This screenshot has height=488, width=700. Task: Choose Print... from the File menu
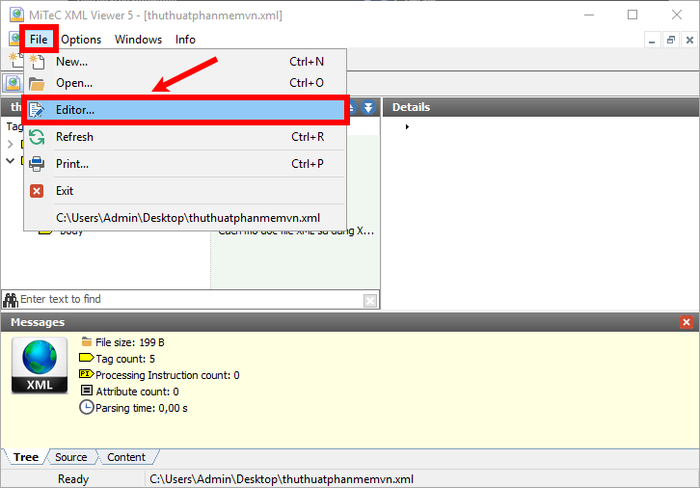coord(185,164)
